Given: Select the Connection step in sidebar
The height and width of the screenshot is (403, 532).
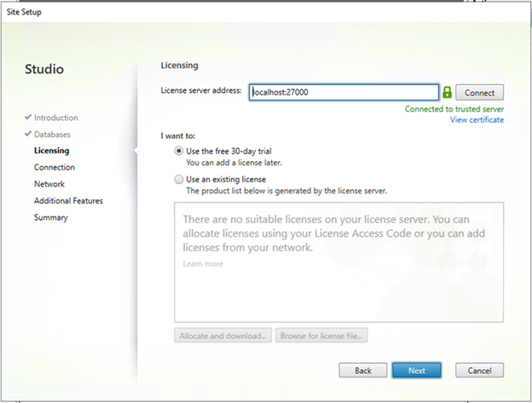Looking at the screenshot, I should [x=55, y=167].
